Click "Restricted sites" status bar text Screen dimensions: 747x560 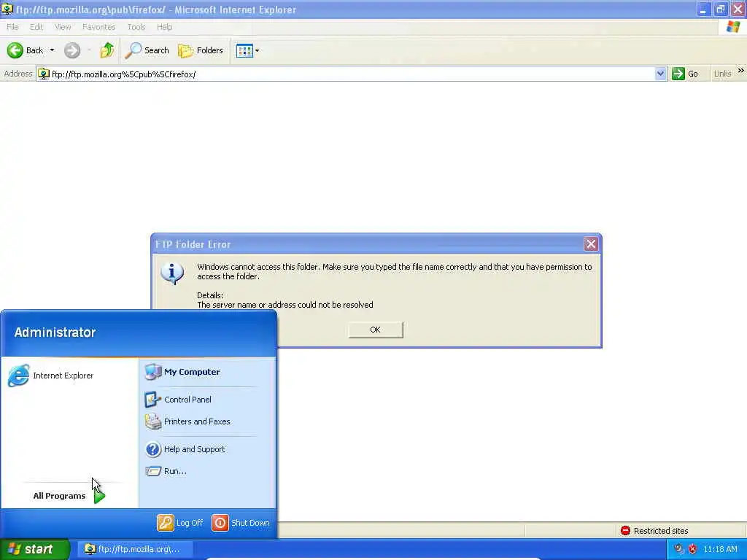click(661, 531)
